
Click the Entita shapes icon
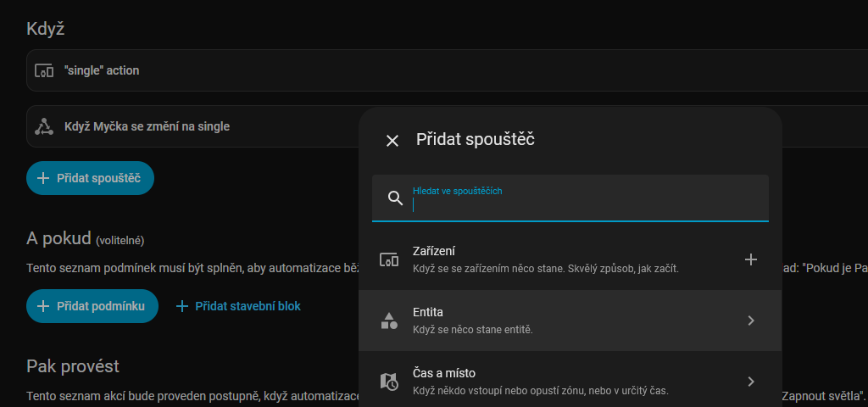tap(389, 321)
